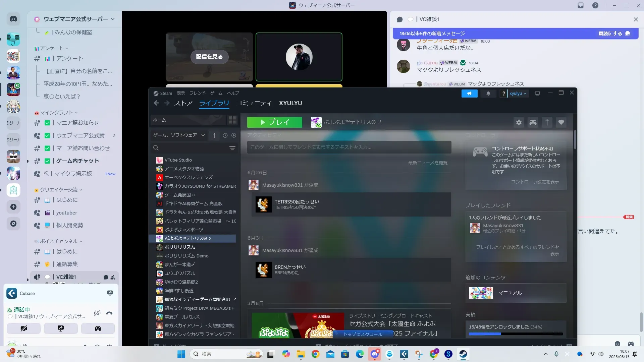Disconnect from the voice call
Viewport: 644px width, 362px height.
[109, 313]
